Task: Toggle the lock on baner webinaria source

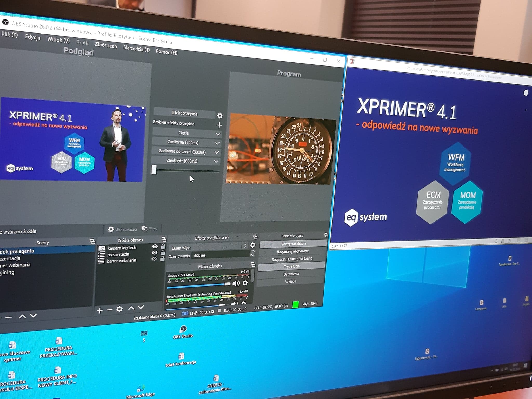Action: (163, 258)
